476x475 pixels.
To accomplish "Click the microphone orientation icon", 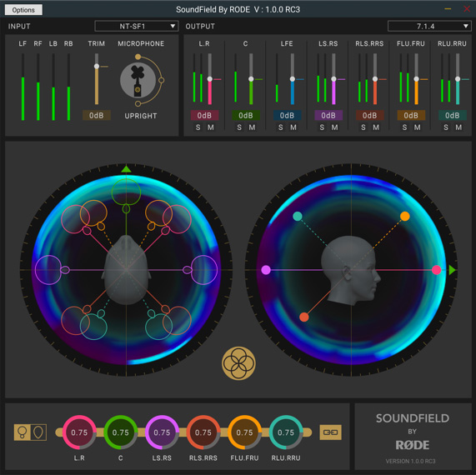I will [138, 81].
